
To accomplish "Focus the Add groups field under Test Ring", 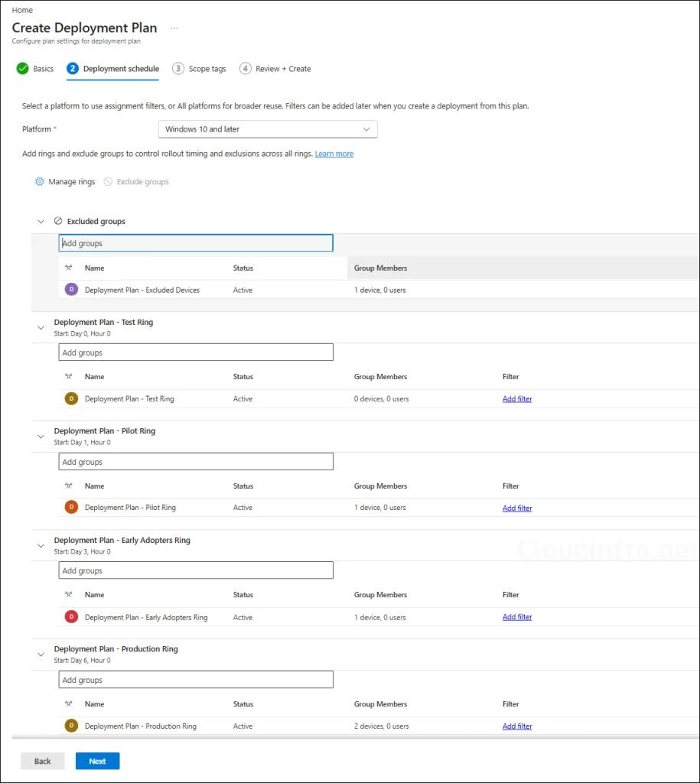I will [x=196, y=352].
